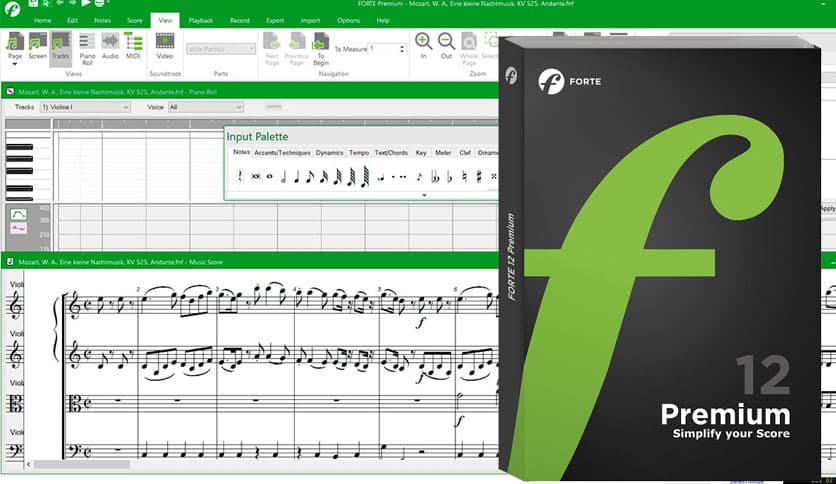Switch to Text/Chords palette tab
Image resolution: width=836 pixels, height=484 pixels.
pos(391,153)
